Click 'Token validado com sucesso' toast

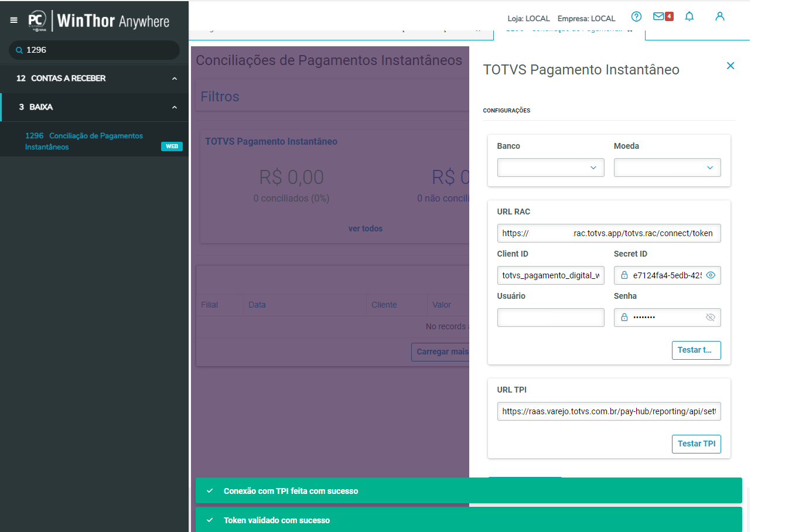tap(469, 520)
